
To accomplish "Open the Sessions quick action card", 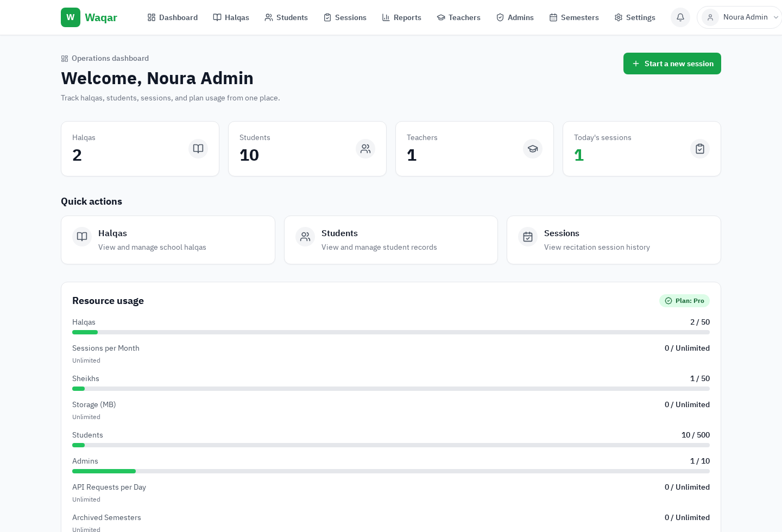I will tap(614, 240).
